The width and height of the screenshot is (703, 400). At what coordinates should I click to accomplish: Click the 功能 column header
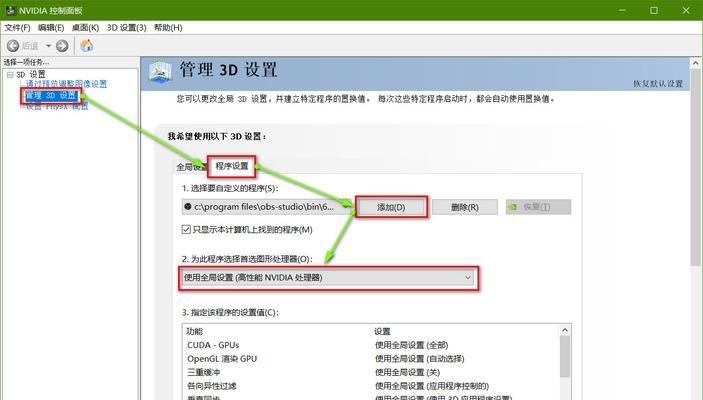coord(195,331)
